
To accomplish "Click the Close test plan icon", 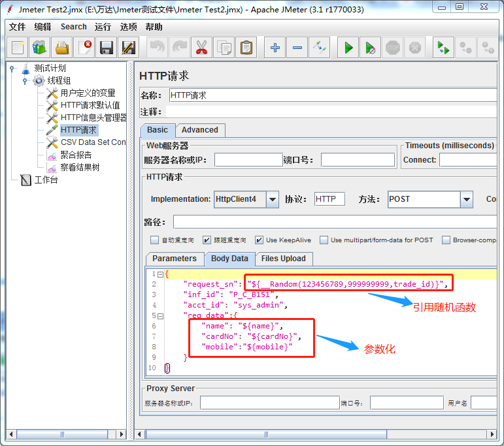I will tap(84, 48).
